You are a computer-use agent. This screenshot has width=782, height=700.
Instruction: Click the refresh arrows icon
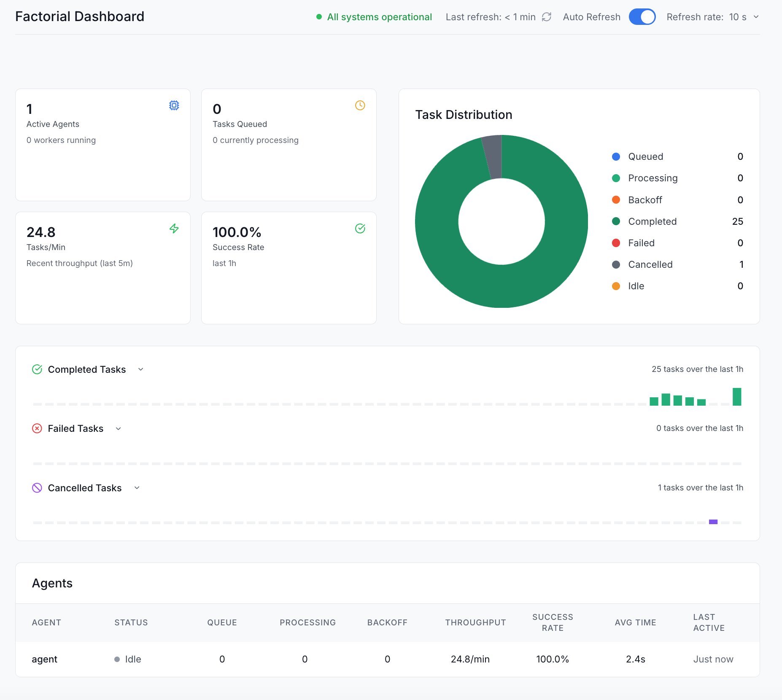pos(547,17)
